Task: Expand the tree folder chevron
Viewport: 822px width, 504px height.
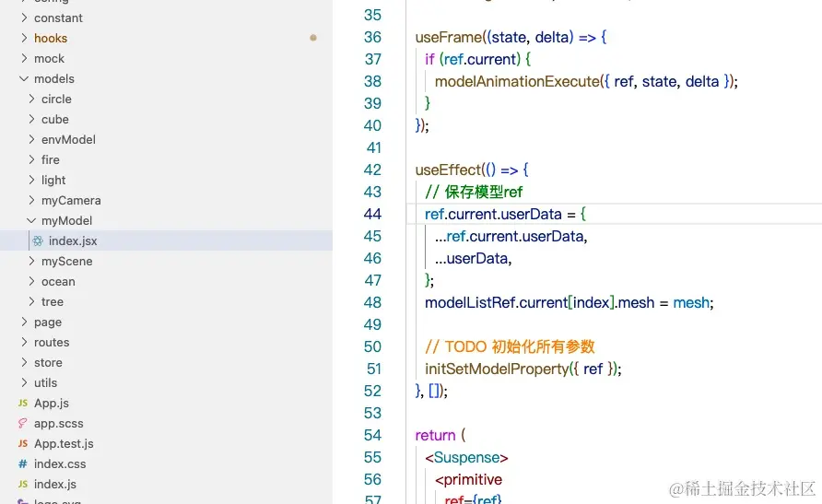Action: pyautogui.click(x=31, y=301)
